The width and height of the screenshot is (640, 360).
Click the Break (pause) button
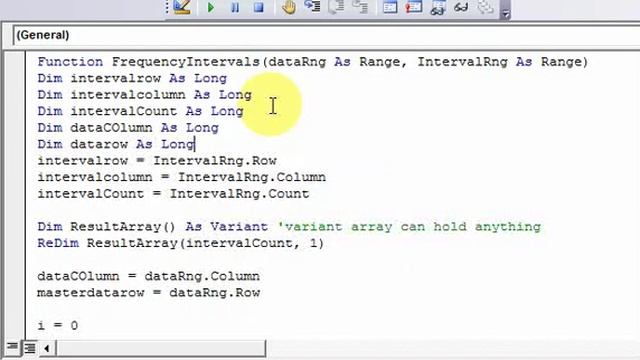coord(235,7)
